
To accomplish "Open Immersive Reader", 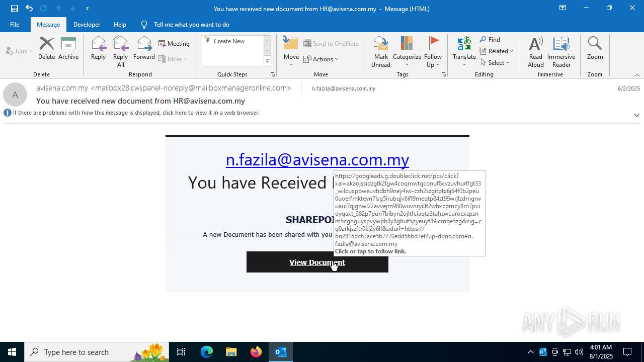I will click(x=561, y=52).
